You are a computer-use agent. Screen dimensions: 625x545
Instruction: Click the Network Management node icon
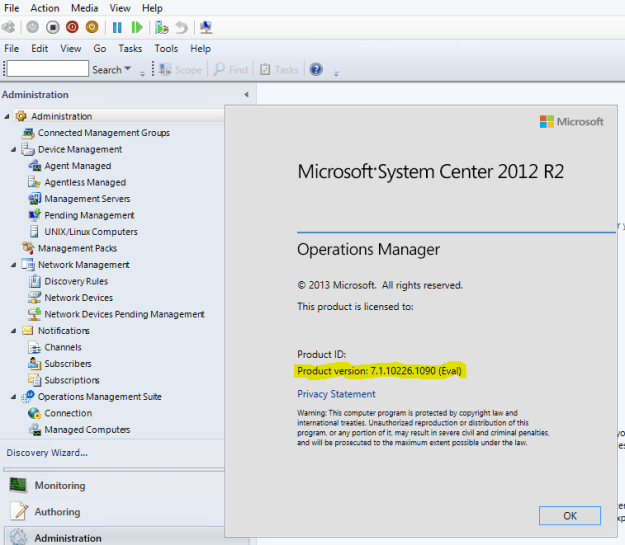tap(28, 264)
